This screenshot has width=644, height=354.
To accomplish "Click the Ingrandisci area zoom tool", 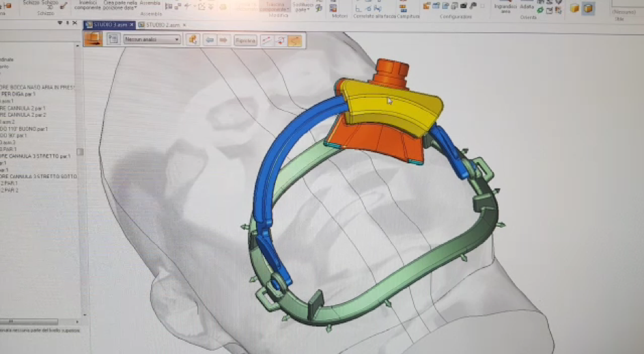I will pyautogui.click(x=505, y=7).
